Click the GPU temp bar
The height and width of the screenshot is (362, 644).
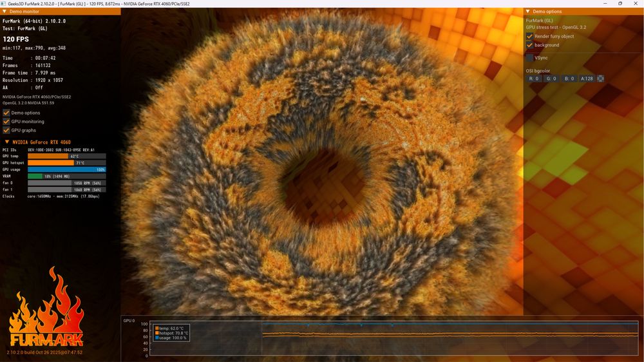(66, 156)
